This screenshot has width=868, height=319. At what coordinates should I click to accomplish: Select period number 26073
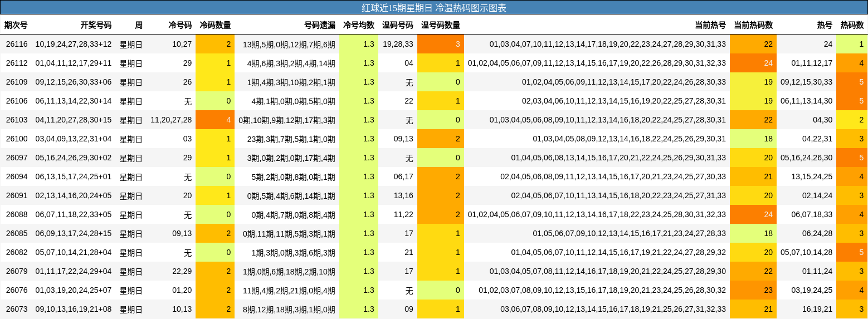[17, 309]
